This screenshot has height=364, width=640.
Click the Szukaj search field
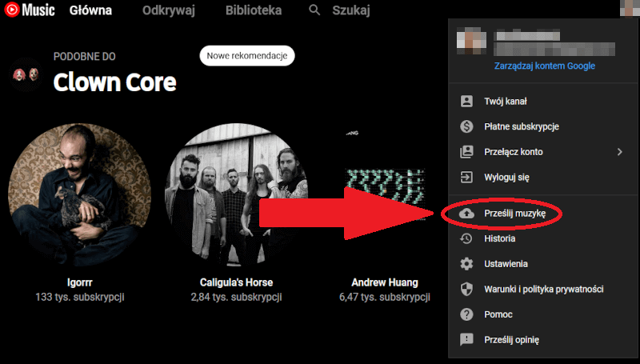(x=351, y=10)
